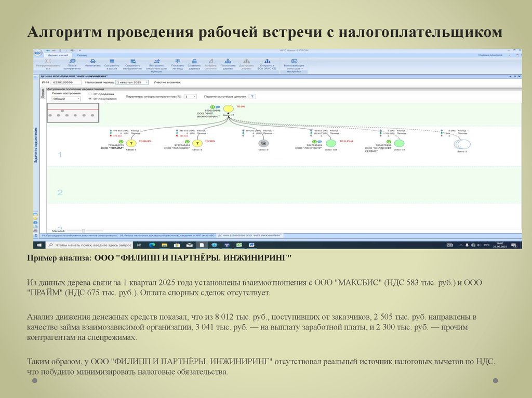Switch to the 'Сервис' ribbon tab

[x=82, y=55]
